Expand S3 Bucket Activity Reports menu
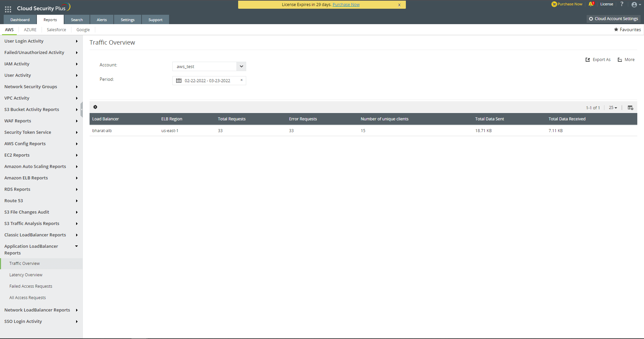 41,110
